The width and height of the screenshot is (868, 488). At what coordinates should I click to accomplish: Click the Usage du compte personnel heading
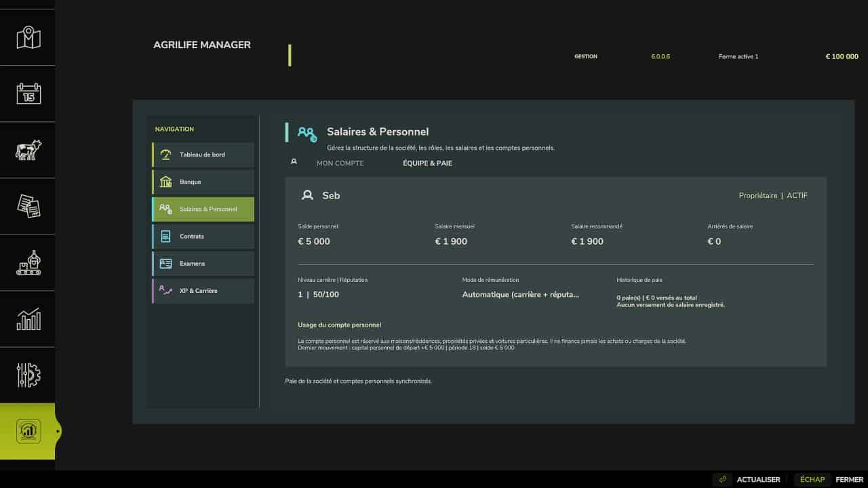339,325
